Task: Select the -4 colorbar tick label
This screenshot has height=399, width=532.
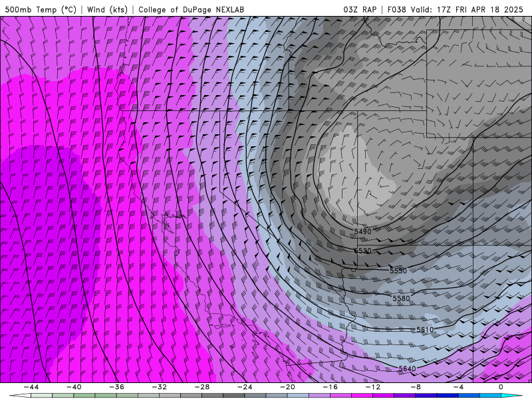Action: 458,387
